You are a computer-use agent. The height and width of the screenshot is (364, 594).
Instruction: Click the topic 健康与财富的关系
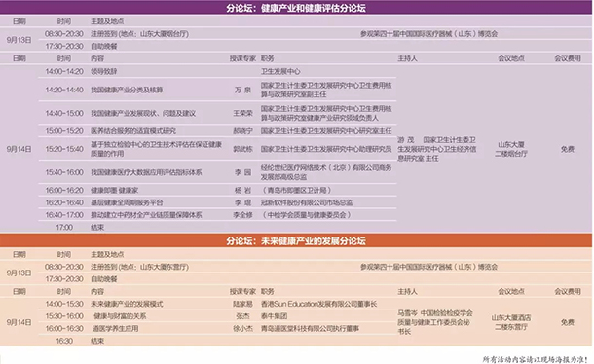pos(120,316)
